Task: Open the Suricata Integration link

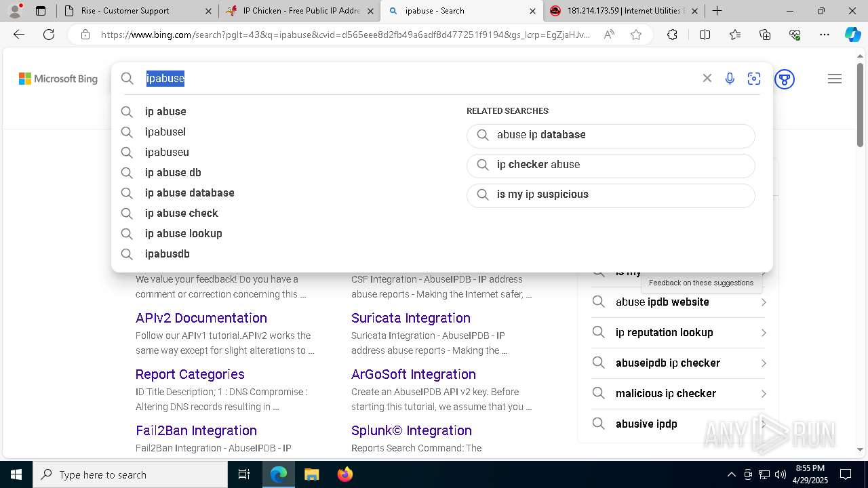Action: click(x=410, y=318)
